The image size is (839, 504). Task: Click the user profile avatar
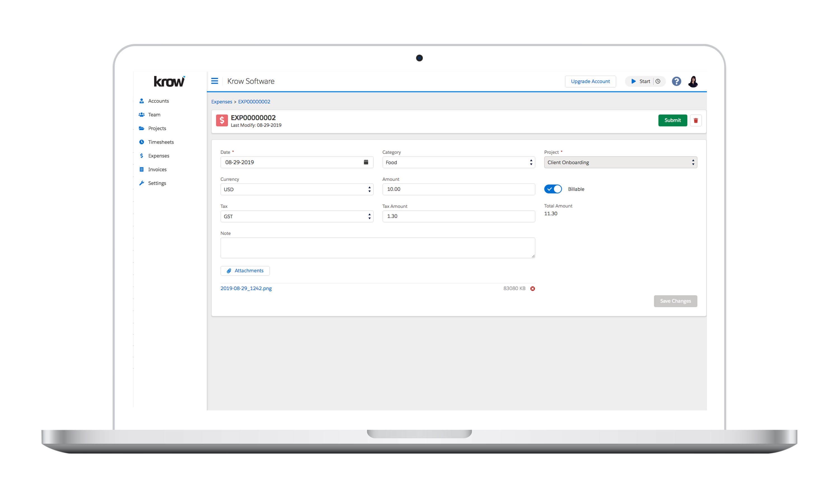[x=693, y=82]
